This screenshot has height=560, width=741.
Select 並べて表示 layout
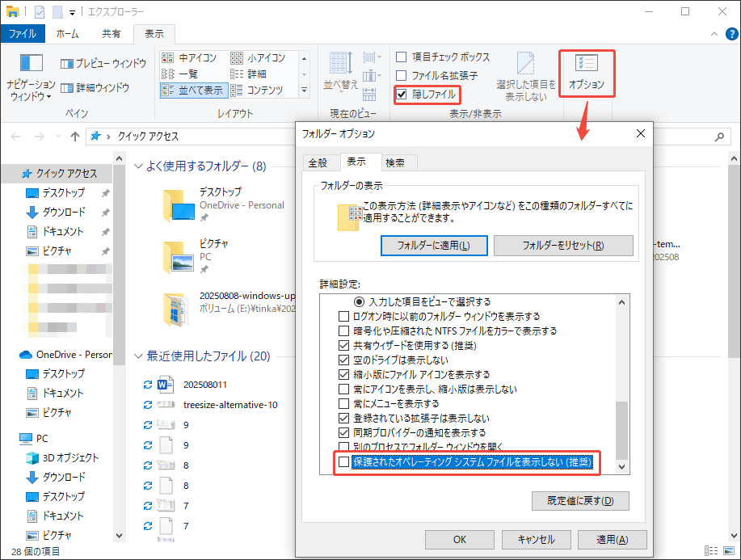(x=193, y=90)
